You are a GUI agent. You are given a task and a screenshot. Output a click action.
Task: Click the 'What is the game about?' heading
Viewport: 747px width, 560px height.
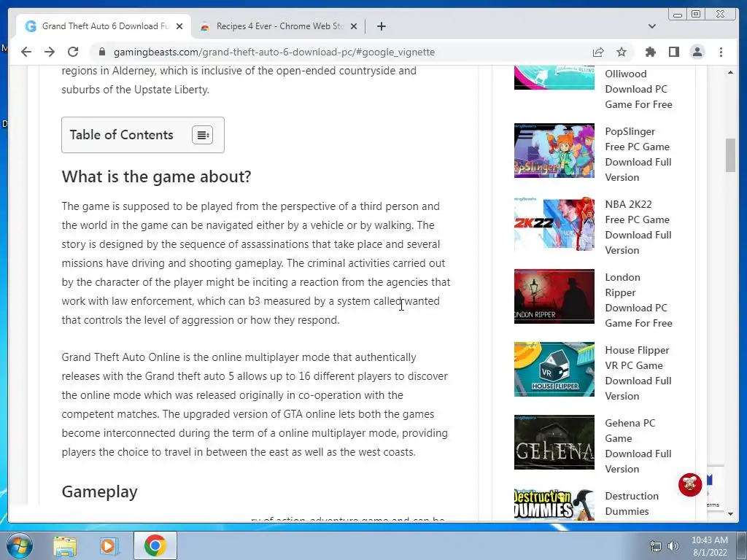156,176
